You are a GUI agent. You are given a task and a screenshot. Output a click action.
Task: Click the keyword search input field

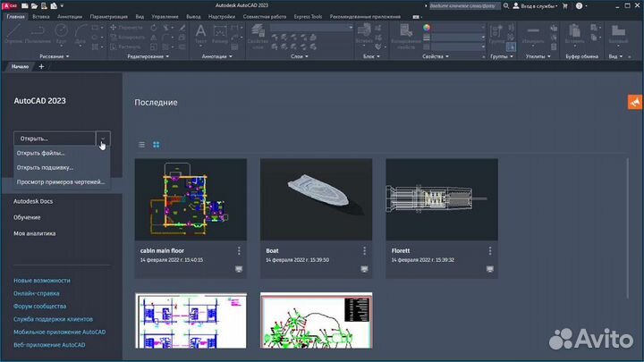464,5
